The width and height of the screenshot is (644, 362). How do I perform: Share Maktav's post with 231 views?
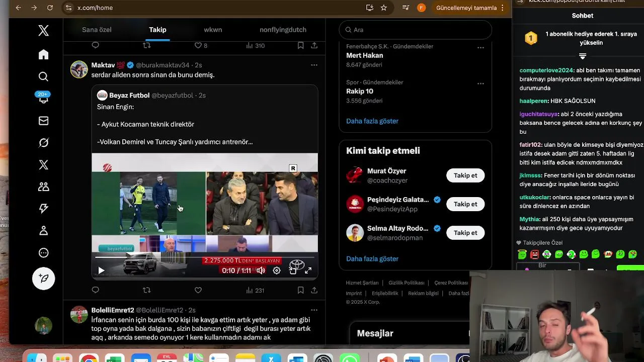click(314, 290)
